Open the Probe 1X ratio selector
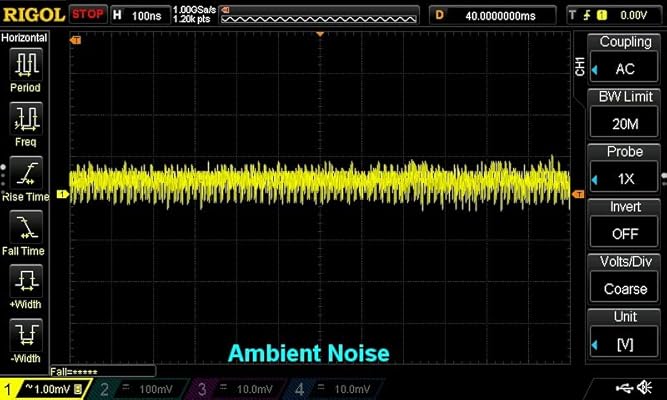 624,178
